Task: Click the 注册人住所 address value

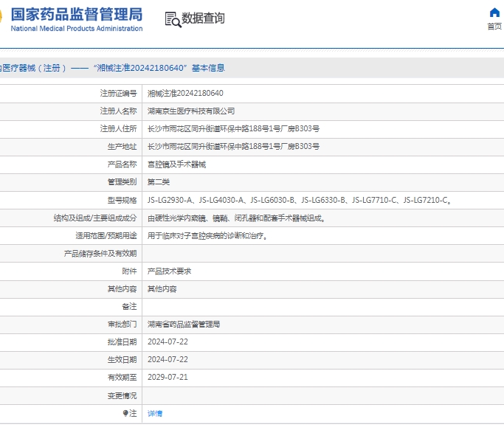Action: point(233,128)
